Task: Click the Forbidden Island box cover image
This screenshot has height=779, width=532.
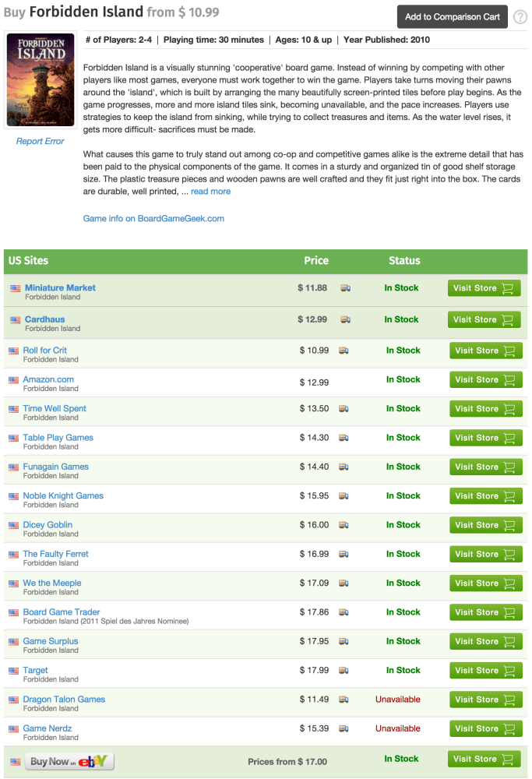Action: coord(41,80)
